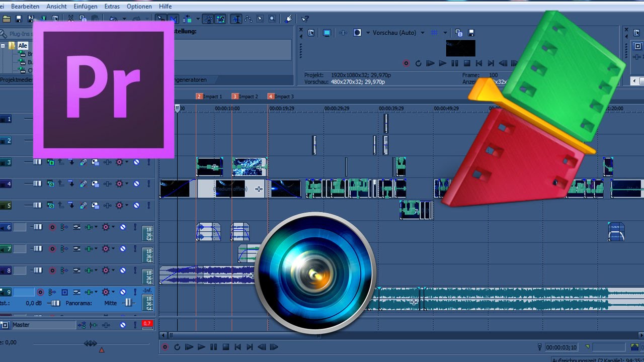Solo video track 5
The image size is (644, 362).
coord(149,205)
